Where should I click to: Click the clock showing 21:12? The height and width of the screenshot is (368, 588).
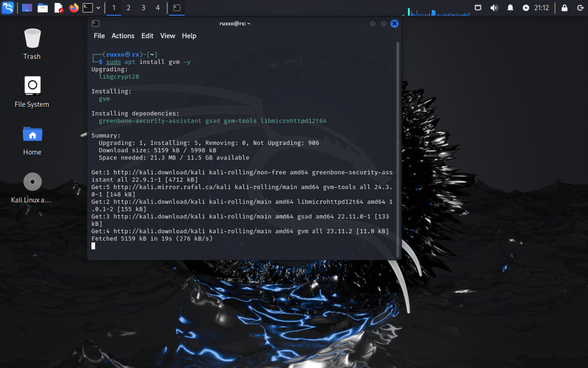541,8
